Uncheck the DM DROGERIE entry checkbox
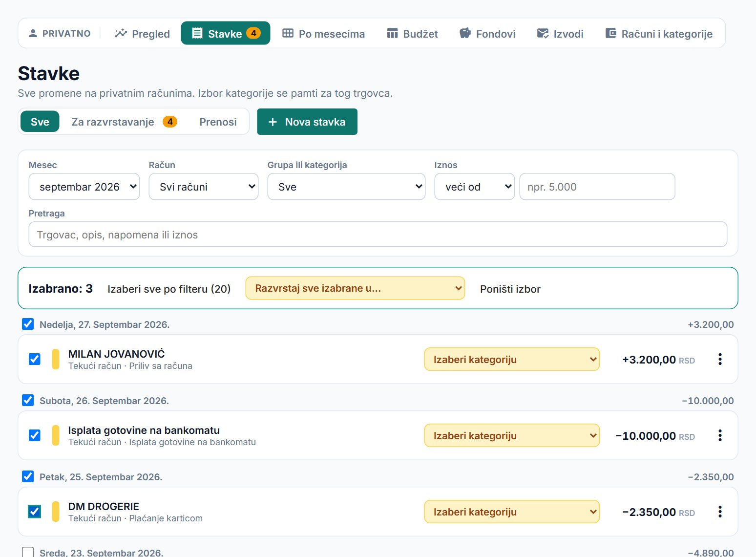The width and height of the screenshot is (756, 557). pyautogui.click(x=34, y=512)
